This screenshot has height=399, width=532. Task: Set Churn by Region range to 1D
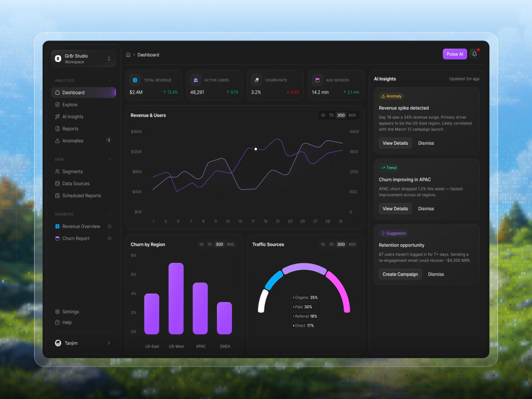click(201, 244)
